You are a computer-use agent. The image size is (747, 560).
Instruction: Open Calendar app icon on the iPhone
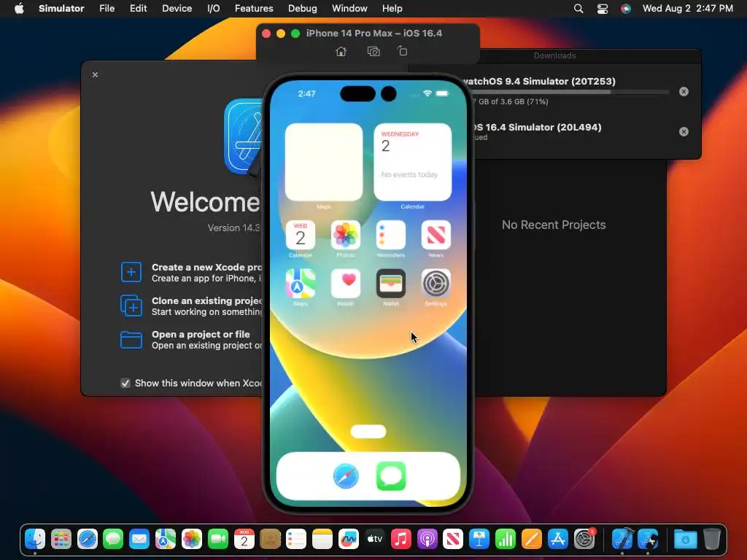(300, 235)
